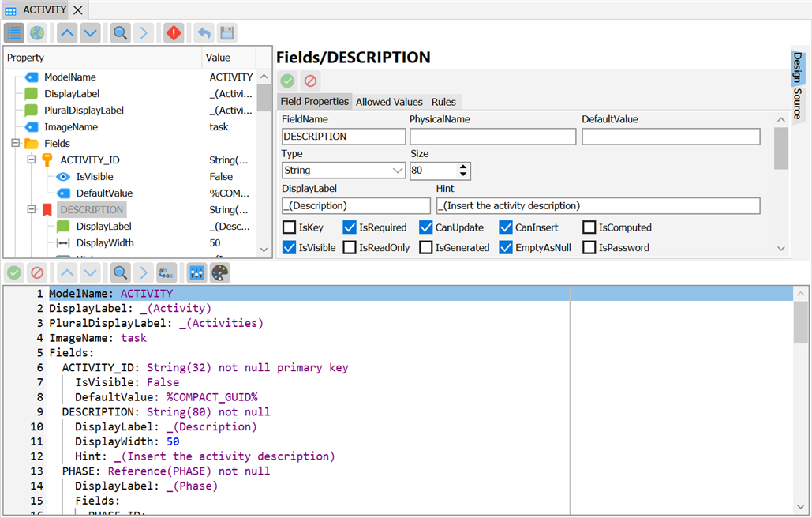Click the DESCRIPTION red bookmark icon

point(47,210)
